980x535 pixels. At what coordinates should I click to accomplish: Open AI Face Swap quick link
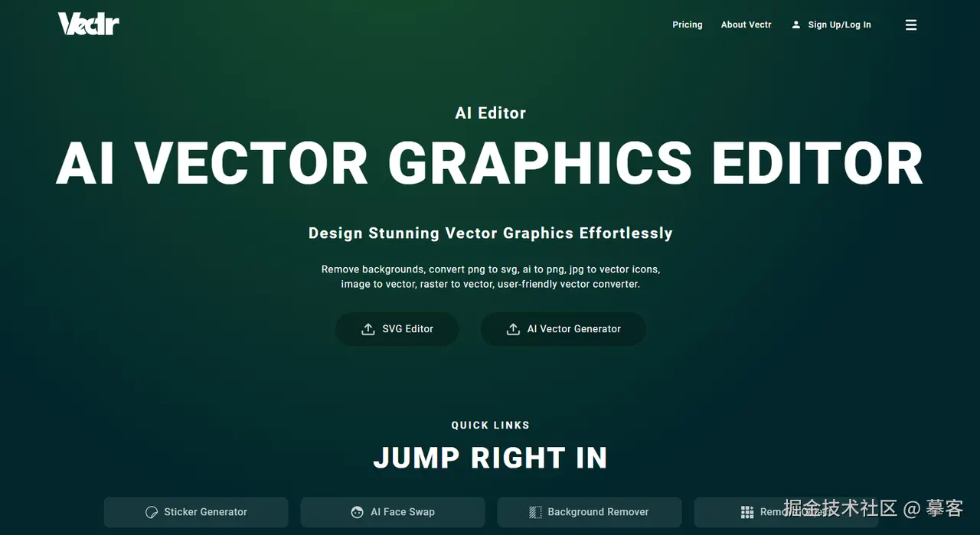coord(393,512)
